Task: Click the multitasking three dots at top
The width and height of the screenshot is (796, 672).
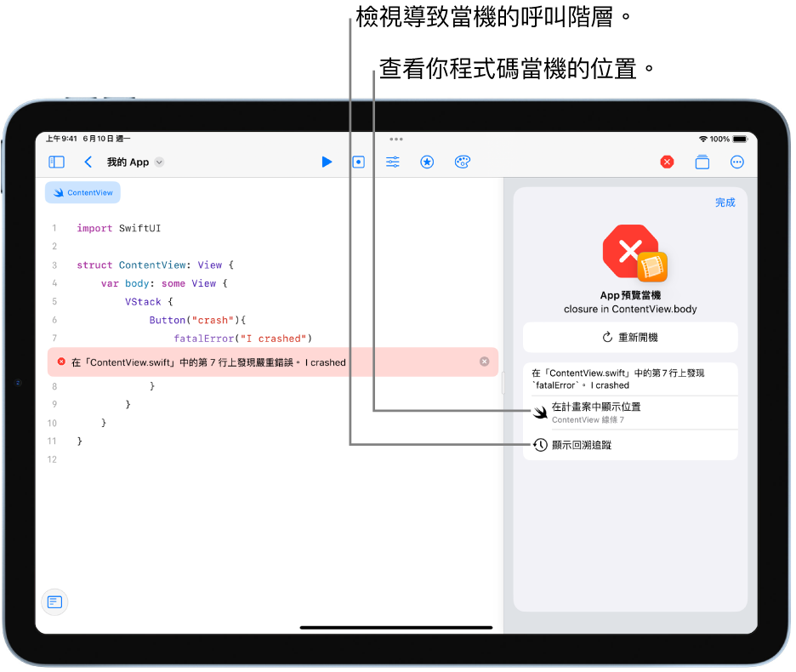Action: click(x=396, y=139)
